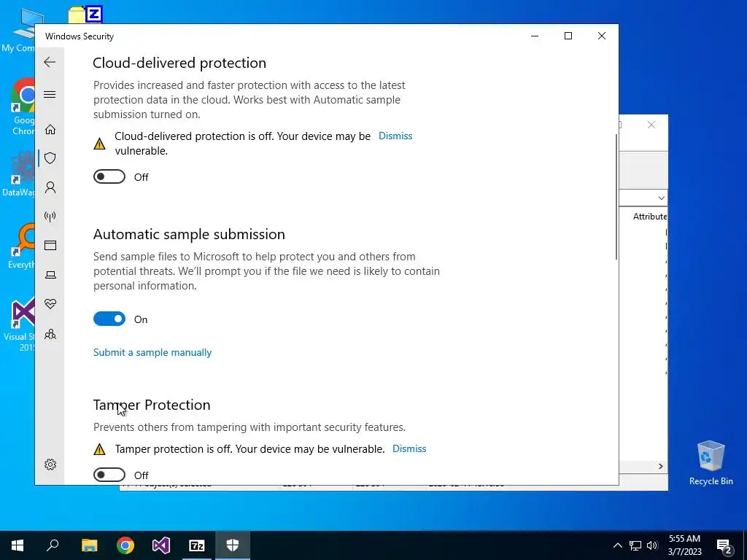Open the hamburger navigation menu

[x=50, y=94]
